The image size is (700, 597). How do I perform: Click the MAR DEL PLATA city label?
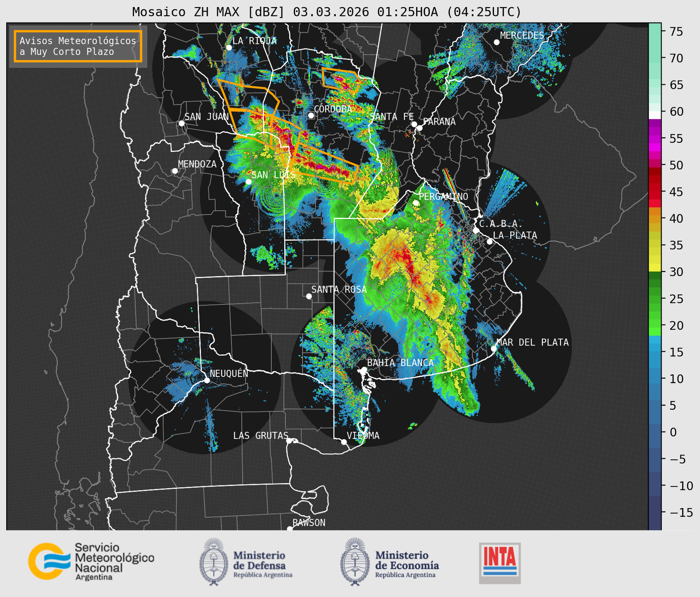tap(532, 342)
